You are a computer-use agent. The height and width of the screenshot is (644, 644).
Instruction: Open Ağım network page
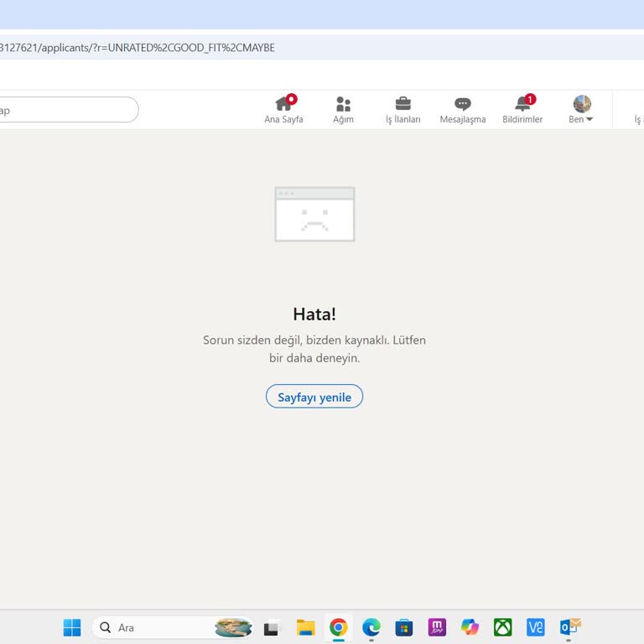coord(343,109)
